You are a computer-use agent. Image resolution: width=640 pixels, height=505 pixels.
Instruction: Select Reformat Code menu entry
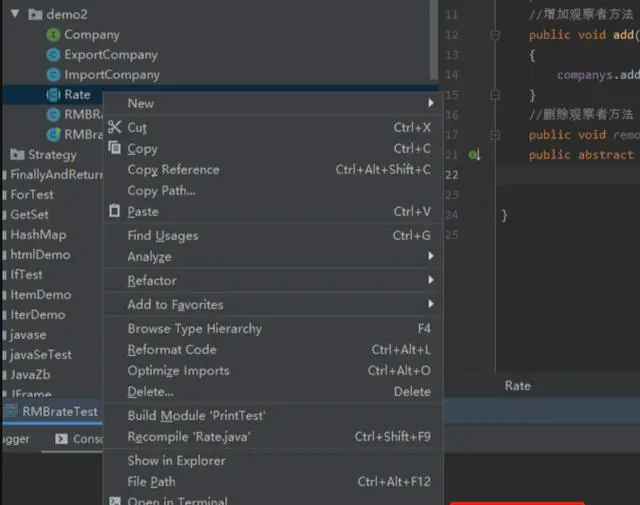172,350
